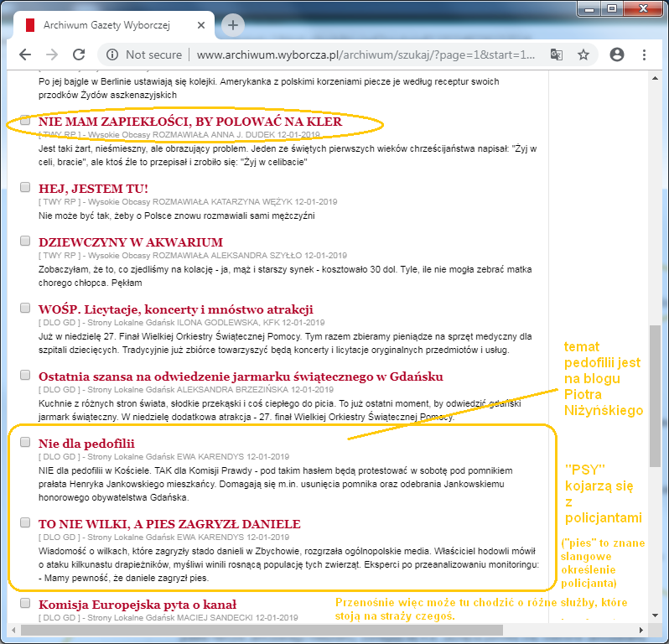
Task: Tick checkbox for Nie dla pedofilii
Action: (x=25, y=442)
